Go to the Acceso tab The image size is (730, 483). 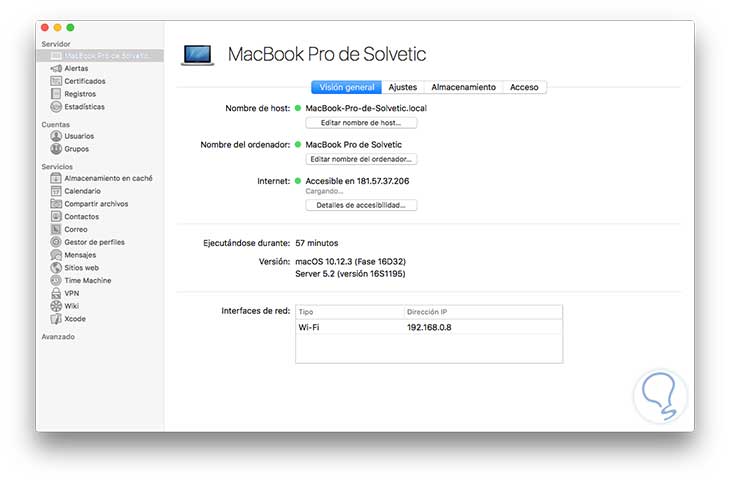[x=524, y=87]
